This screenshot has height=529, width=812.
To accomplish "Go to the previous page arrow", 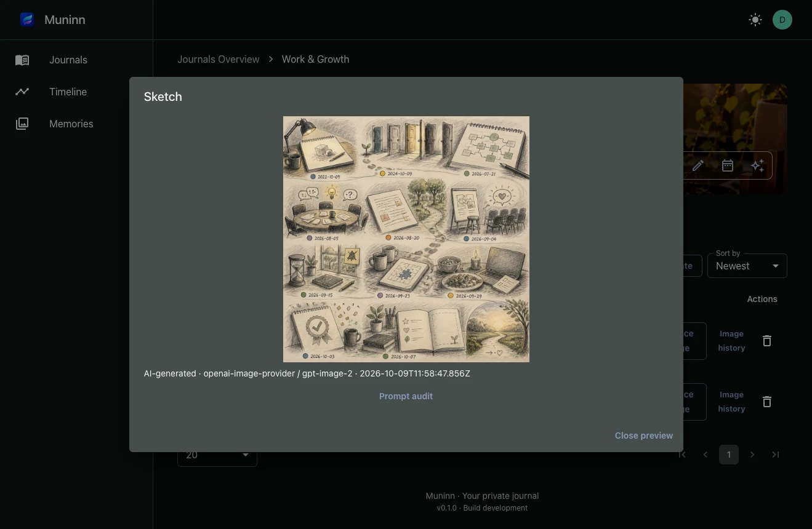I will pos(705,455).
